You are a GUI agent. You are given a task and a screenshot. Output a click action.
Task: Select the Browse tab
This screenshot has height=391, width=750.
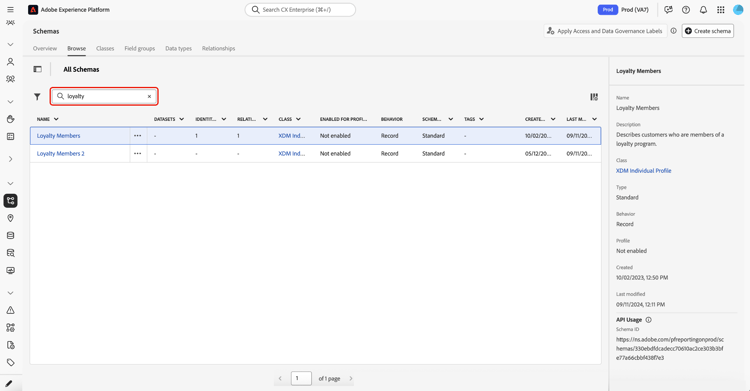[77, 48]
